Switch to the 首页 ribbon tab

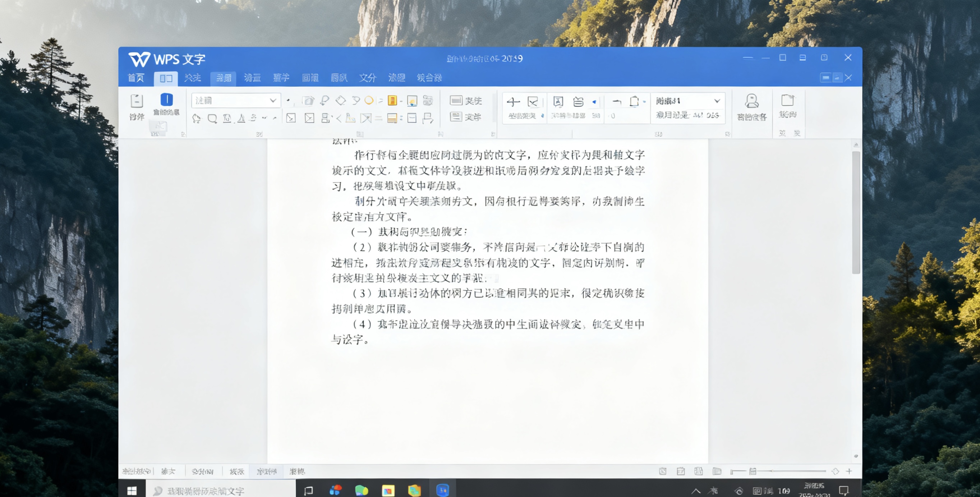click(x=136, y=78)
